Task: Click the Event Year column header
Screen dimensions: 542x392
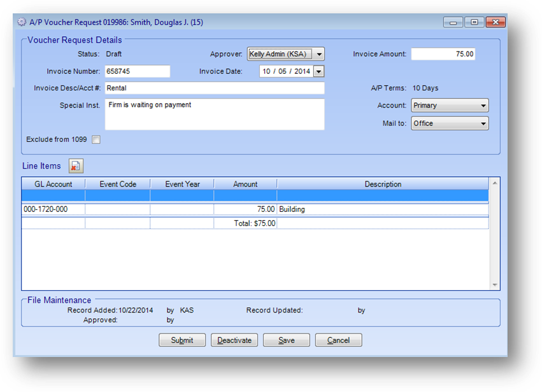Action: click(x=182, y=184)
